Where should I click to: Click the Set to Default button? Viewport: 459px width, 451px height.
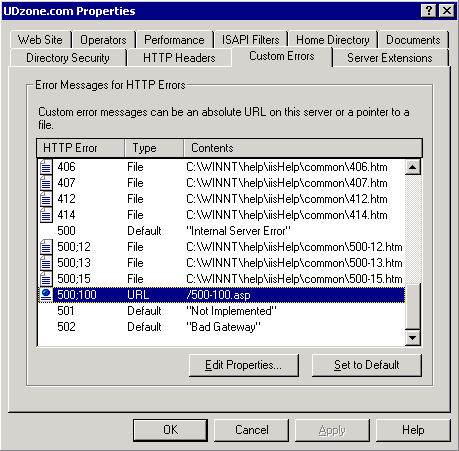click(367, 365)
